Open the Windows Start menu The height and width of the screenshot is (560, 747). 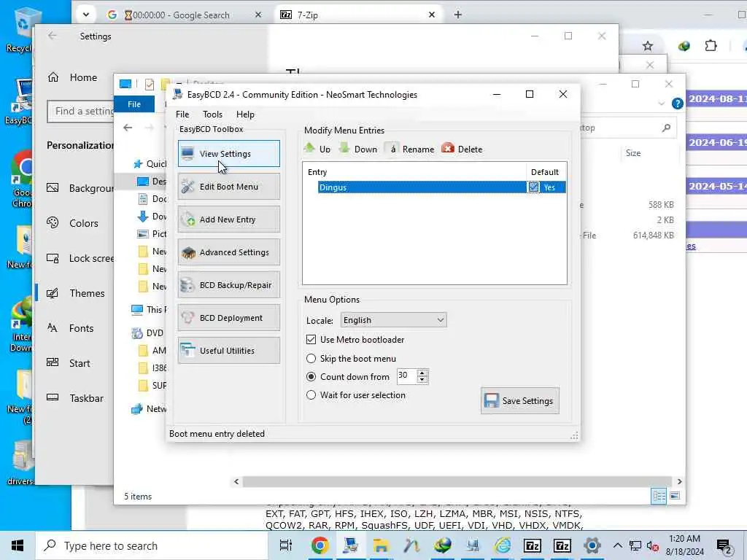(x=18, y=545)
